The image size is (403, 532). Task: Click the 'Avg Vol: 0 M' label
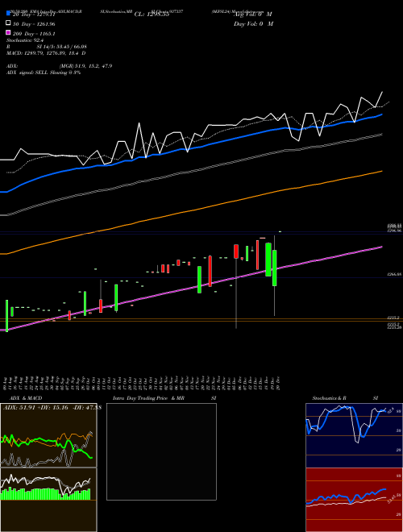(253, 15)
